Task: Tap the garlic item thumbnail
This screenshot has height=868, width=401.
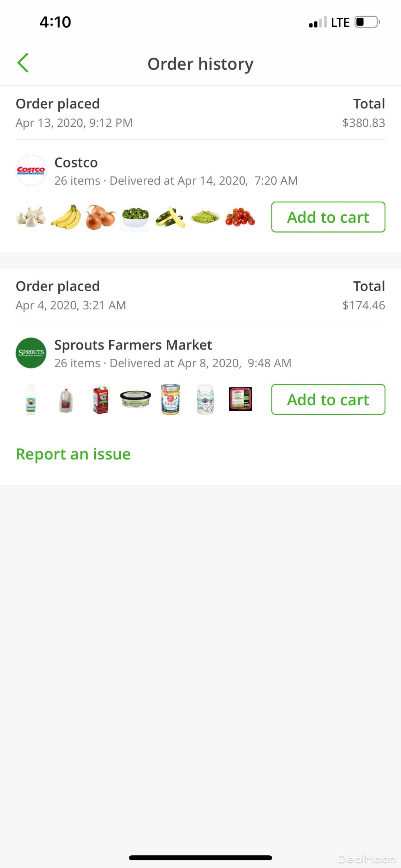Action: (31, 217)
